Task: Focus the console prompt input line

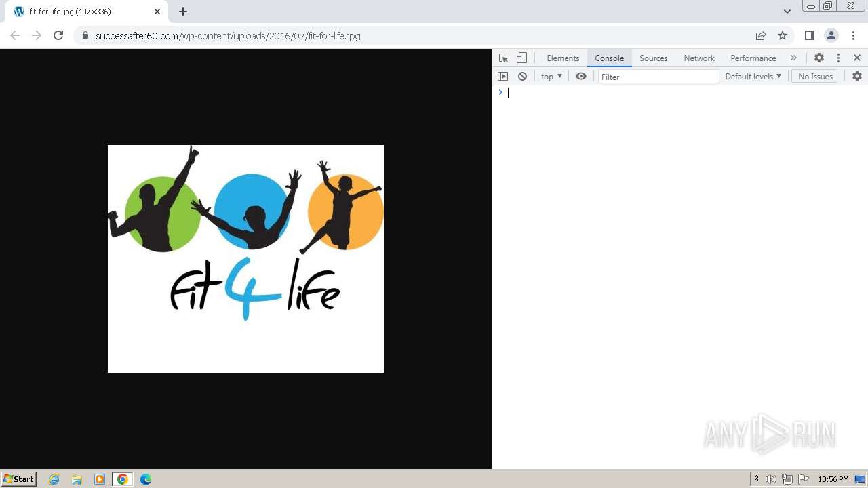Action: 684,93
